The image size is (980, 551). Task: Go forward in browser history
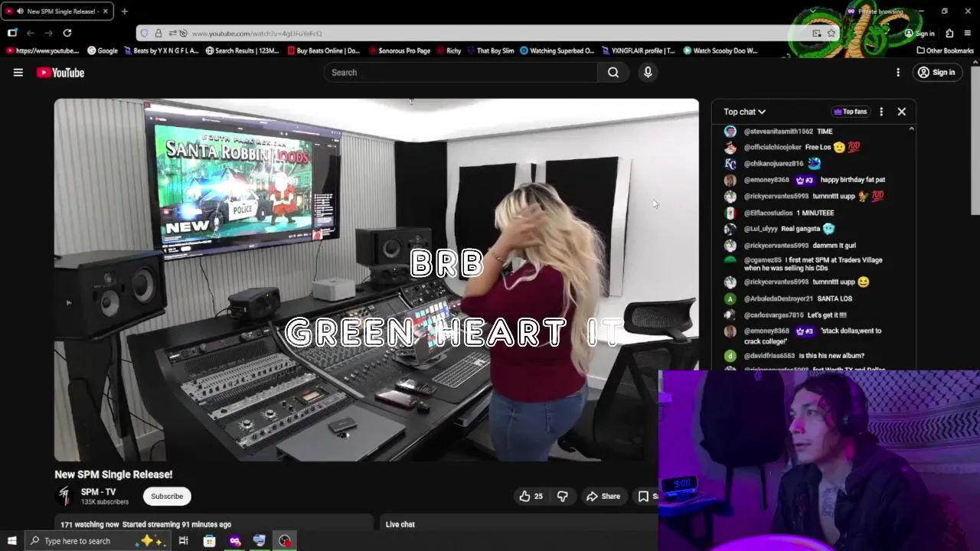click(x=48, y=33)
